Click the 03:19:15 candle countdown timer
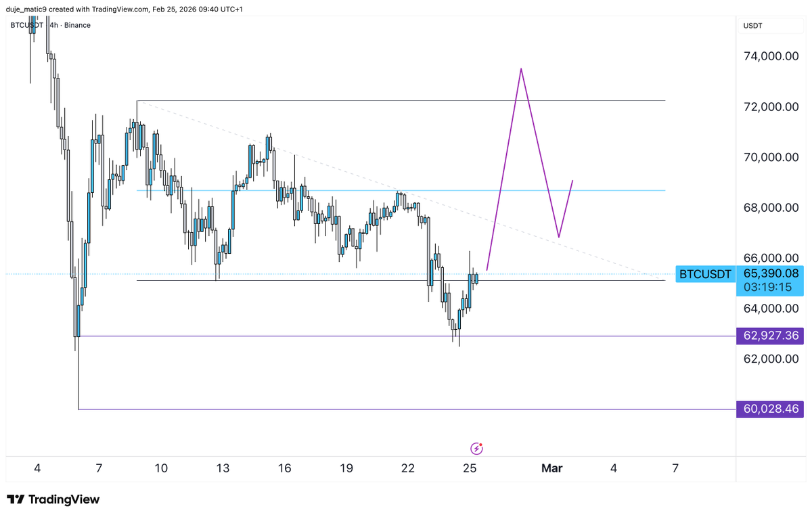 click(x=767, y=287)
